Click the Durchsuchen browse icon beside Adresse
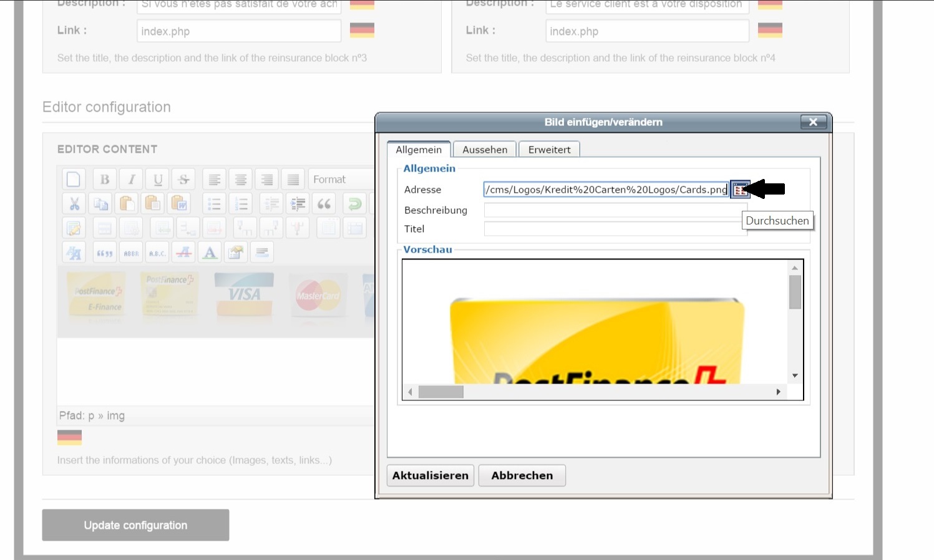Viewport: 934px width, 560px height. pos(740,190)
